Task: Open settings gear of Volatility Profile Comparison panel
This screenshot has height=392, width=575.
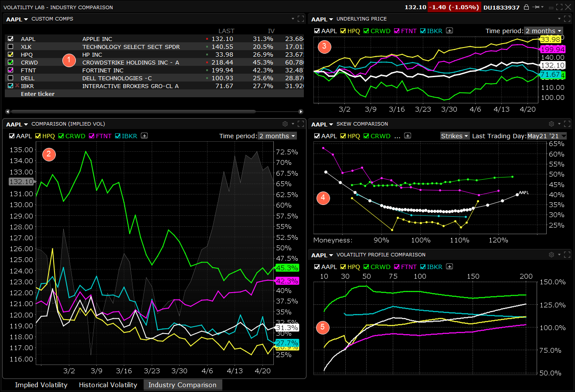Action: [x=551, y=255]
